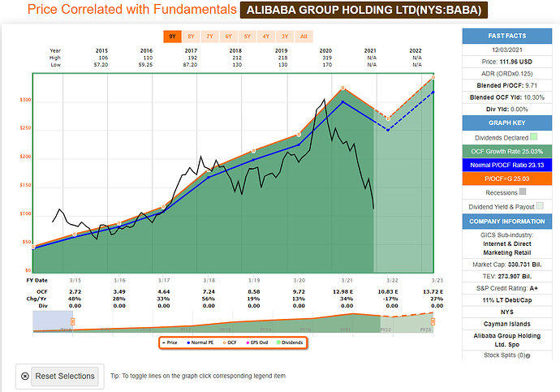Click the Alibaba Group Holding Ltd. Spo text
560x392 pixels.
tap(506, 340)
